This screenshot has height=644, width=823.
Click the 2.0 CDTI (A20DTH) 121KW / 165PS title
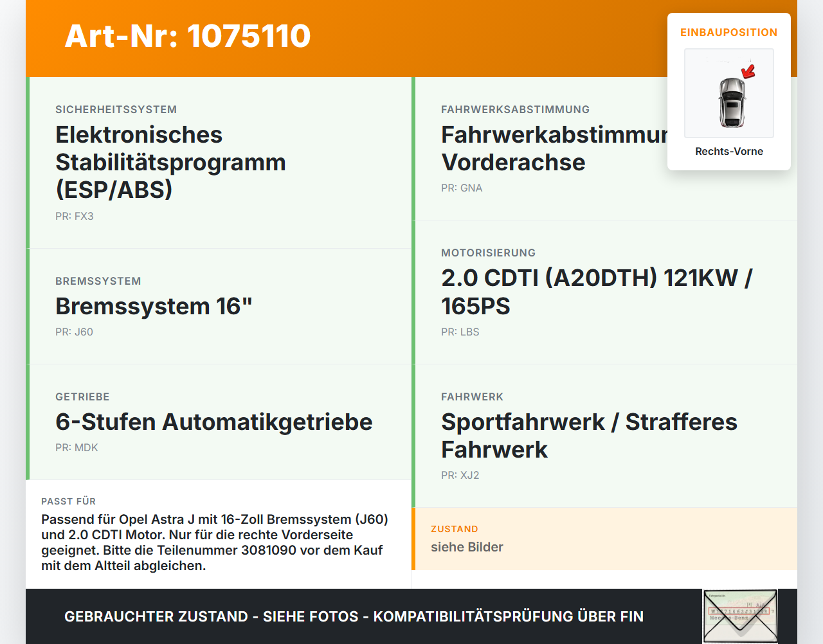coord(597,292)
